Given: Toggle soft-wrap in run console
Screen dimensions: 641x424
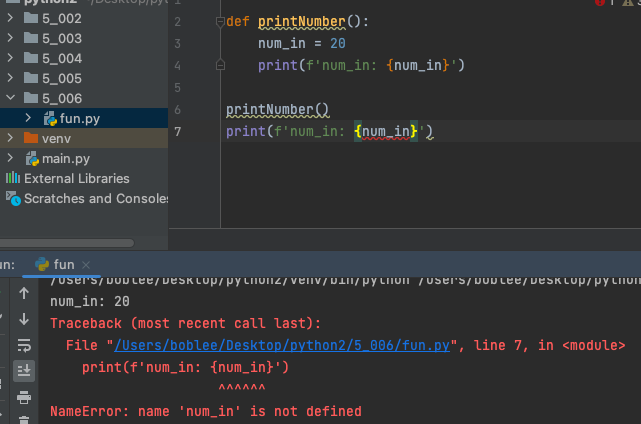Looking at the screenshot, I should pos(24,345).
